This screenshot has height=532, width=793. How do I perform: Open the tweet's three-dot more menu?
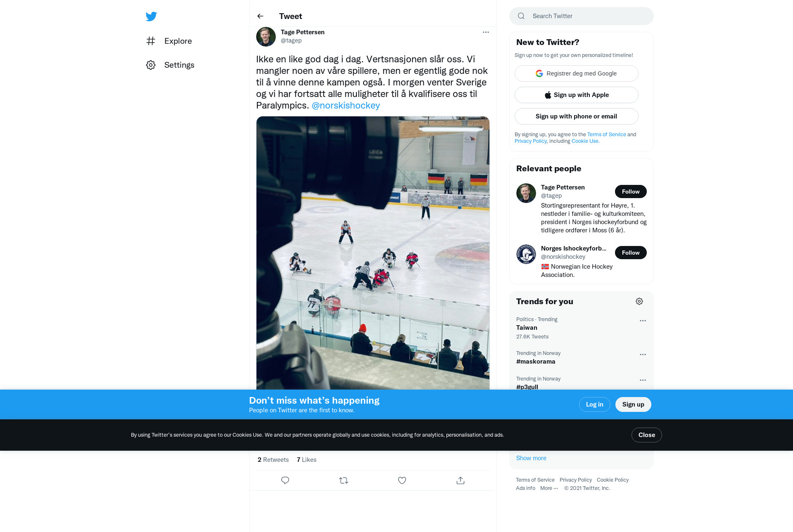[486, 32]
